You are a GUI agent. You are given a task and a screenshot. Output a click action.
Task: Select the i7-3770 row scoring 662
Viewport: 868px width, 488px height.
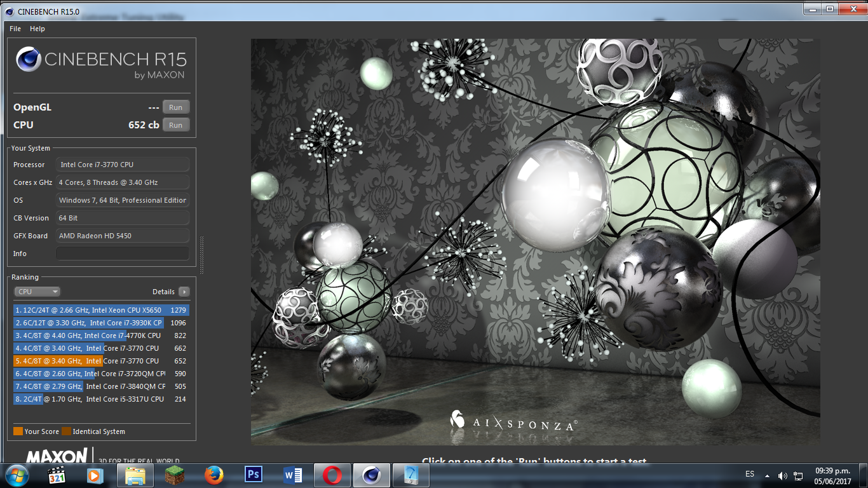click(x=101, y=348)
